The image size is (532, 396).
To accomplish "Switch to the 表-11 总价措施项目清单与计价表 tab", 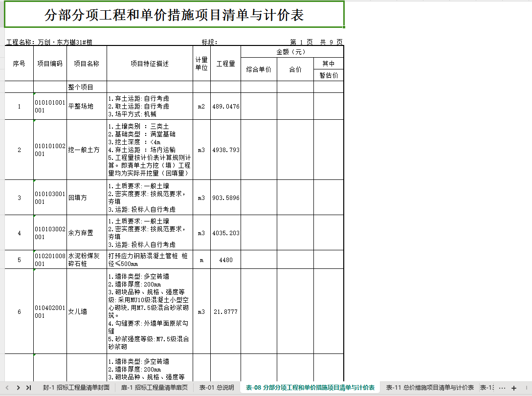I will [430, 388].
